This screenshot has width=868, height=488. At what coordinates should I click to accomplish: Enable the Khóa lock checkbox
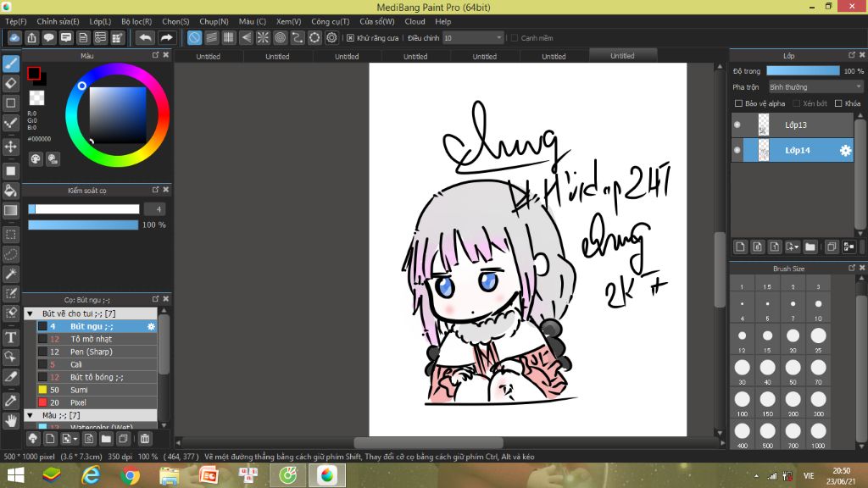point(838,103)
